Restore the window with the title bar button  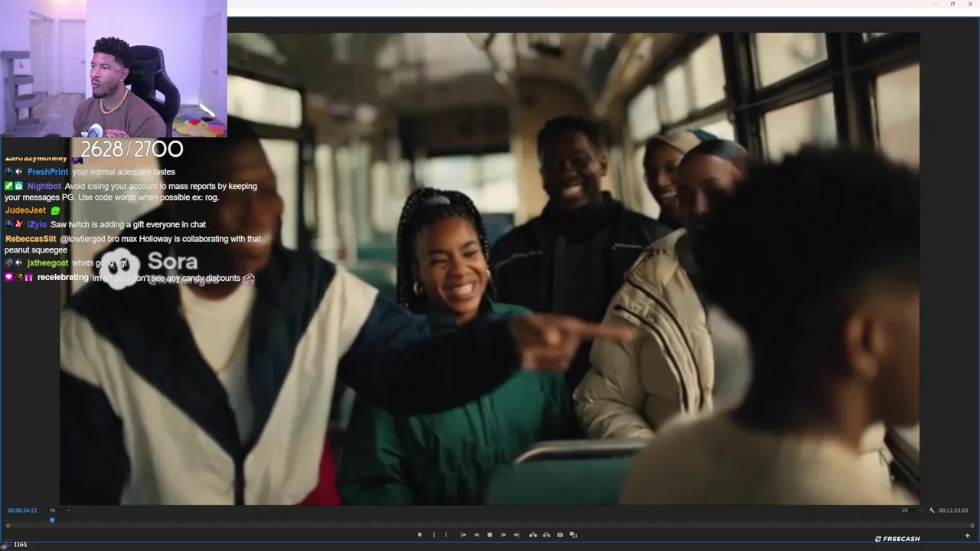(x=952, y=4)
